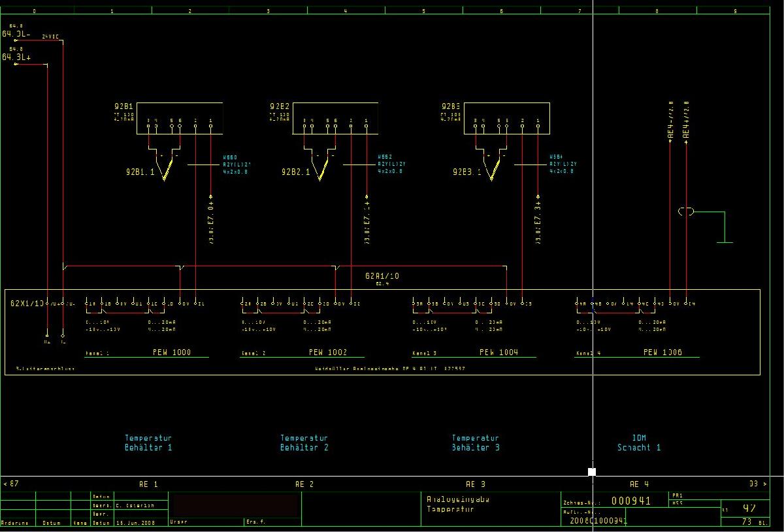Viewport: 784px width, 532px height.
Task: Select the 62X1/10 terminal strip label
Action: pos(27,304)
